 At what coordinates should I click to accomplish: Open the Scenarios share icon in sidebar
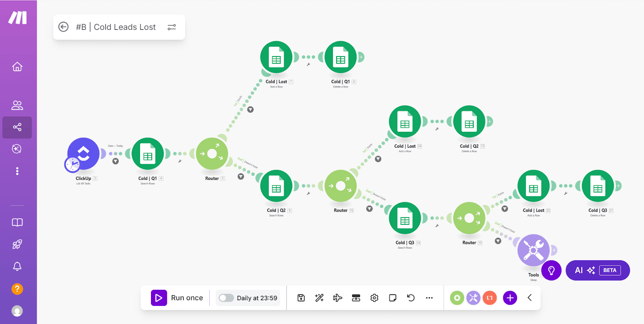point(17,127)
